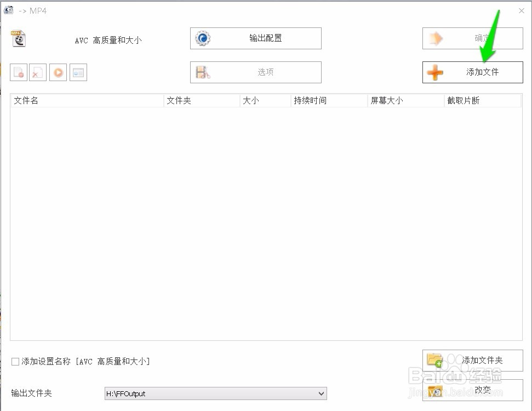Click the play preview icon

58,72
